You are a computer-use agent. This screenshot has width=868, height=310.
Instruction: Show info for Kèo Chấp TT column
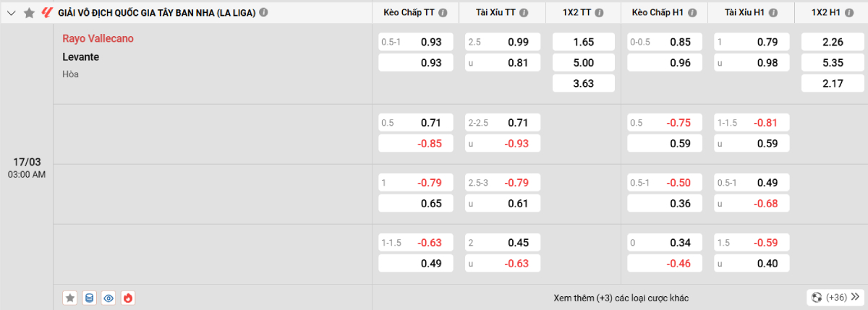pos(443,13)
